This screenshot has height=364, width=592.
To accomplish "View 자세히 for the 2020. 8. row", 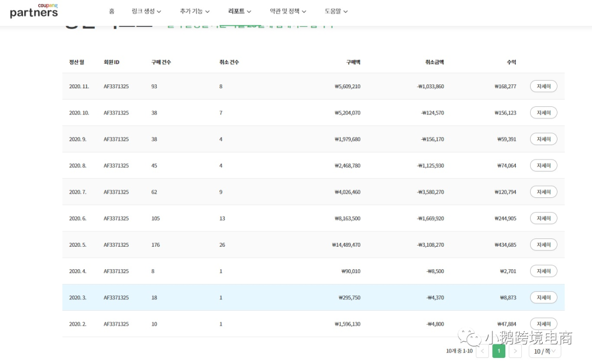I will click(544, 166).
